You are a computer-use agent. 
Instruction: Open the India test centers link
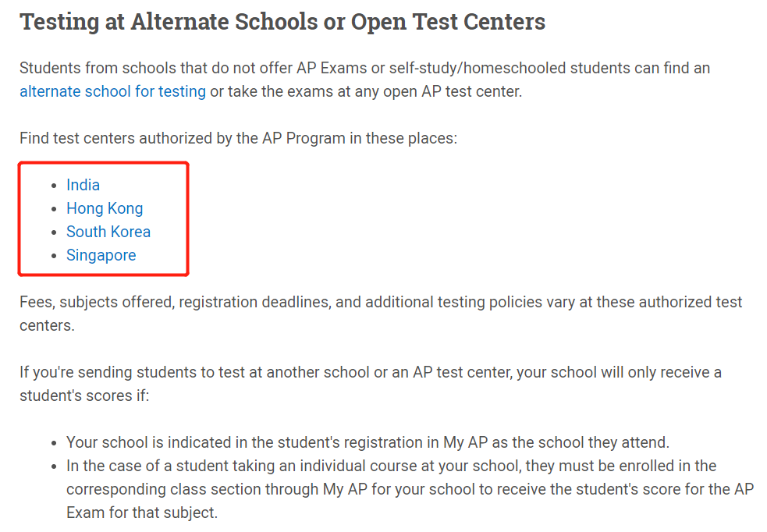[x=83, y=185]
